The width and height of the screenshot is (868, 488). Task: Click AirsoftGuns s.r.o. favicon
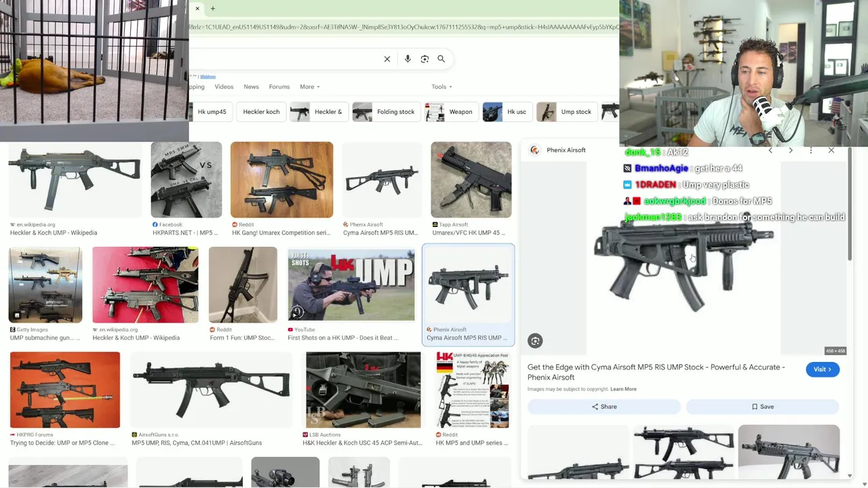pos(134,434)
